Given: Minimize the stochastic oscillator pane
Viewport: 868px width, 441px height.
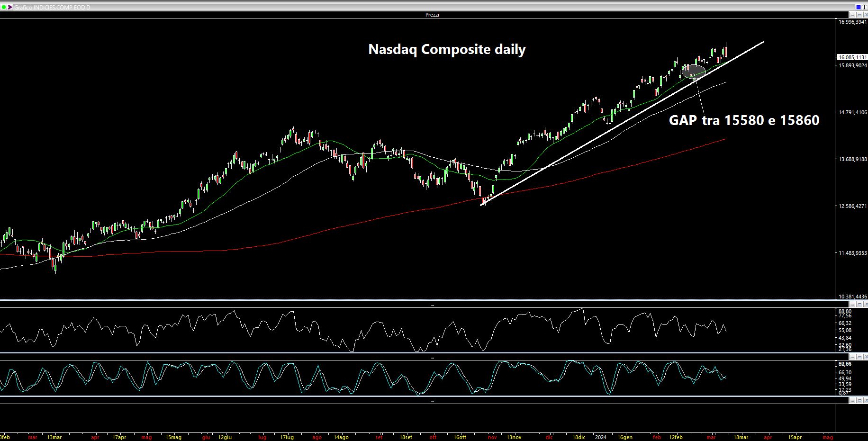Looking at the screenshot, I should click(x=852, y=356).
